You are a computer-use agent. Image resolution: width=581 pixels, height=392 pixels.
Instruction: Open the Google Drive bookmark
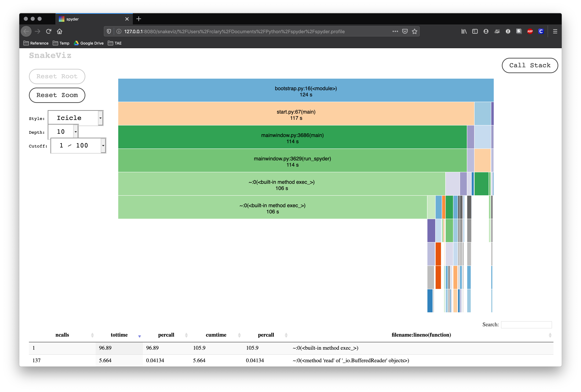(x=89, y=43)
